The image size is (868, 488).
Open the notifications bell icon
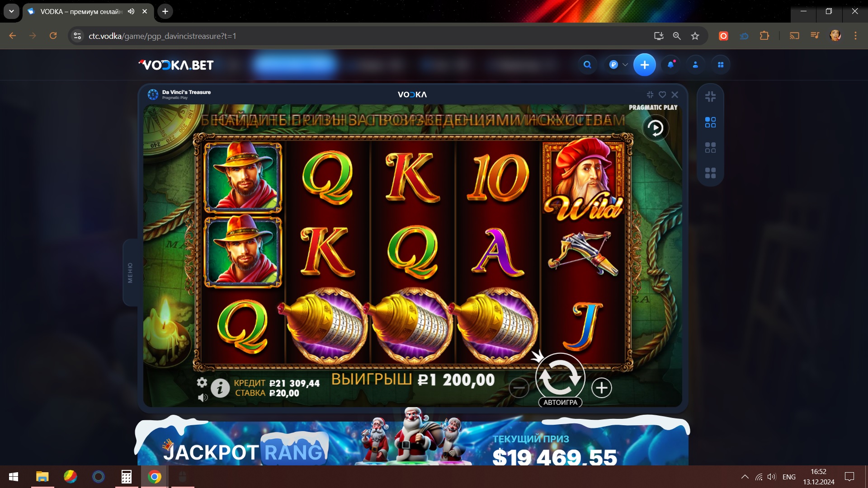point(671,65)
